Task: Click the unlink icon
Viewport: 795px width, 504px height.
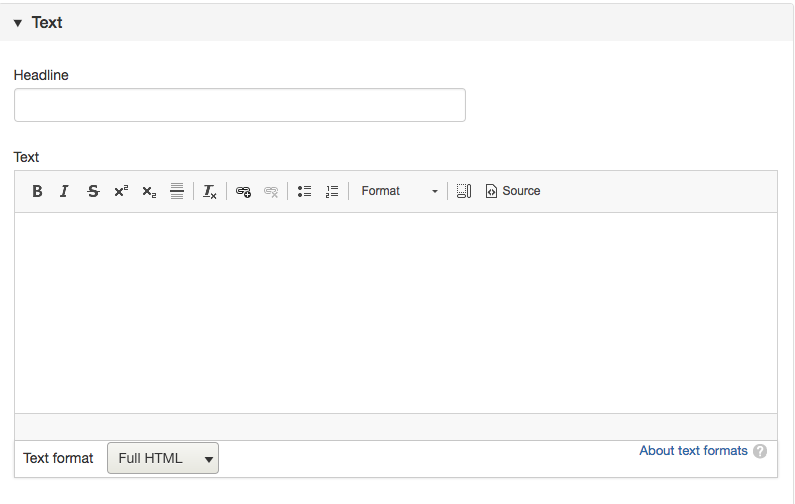Action: click(271, 191)
